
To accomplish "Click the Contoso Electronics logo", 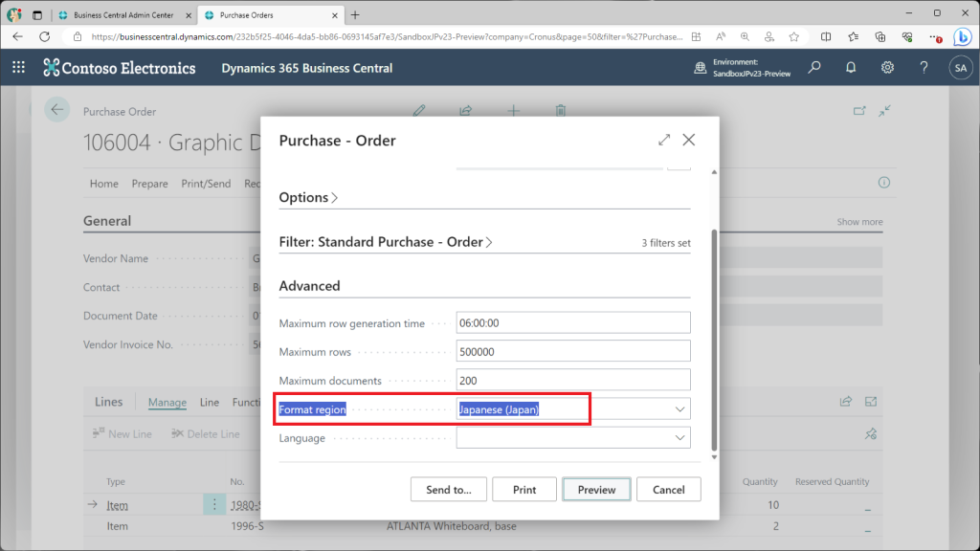I will pyautogui.click(x=119, y=68).
